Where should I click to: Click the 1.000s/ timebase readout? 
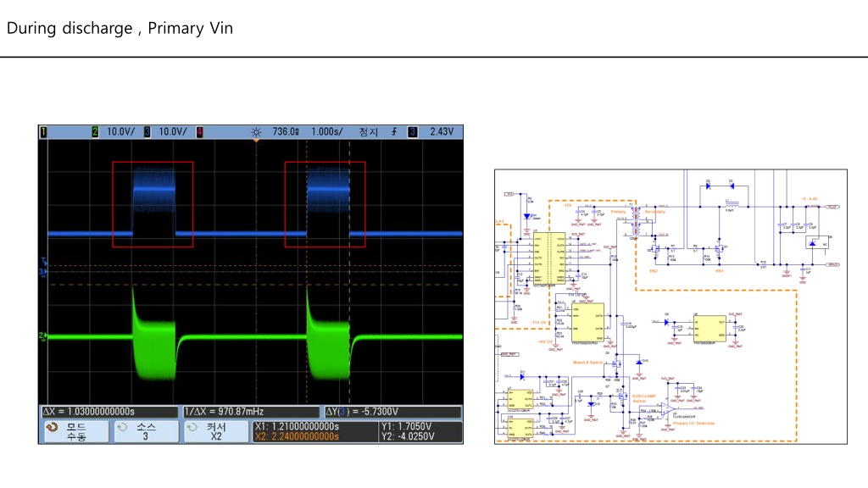(326, 131)
